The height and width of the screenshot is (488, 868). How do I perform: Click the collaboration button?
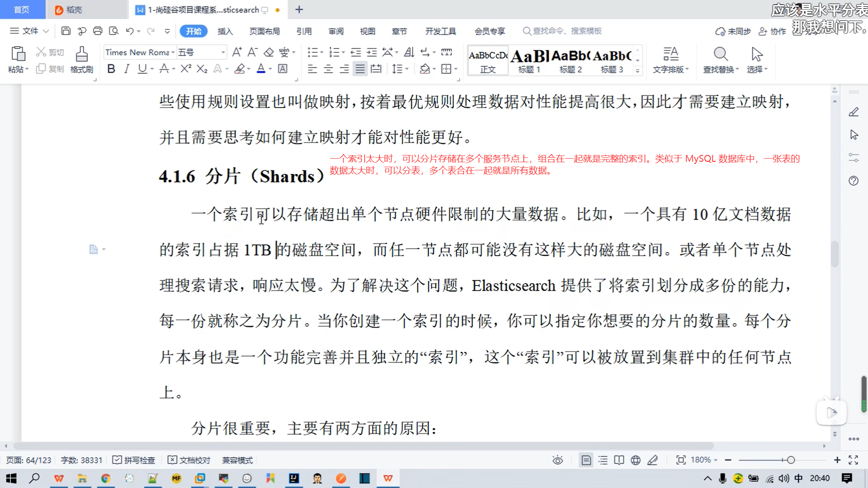coord(773,31)
